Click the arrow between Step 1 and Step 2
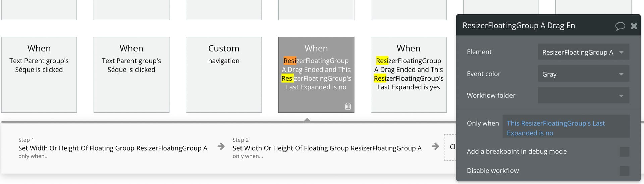The height and width of the screenshot is (184, 644). point(221,146)
